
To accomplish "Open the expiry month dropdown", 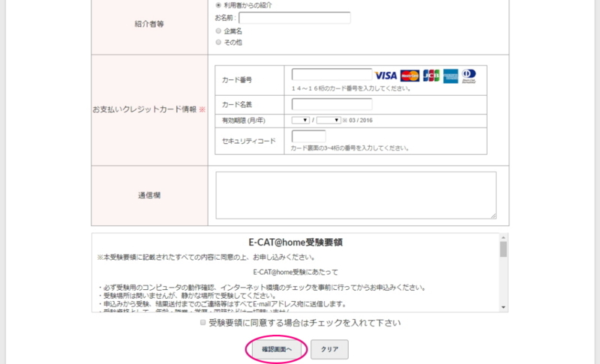I will [x=301, y=121].
